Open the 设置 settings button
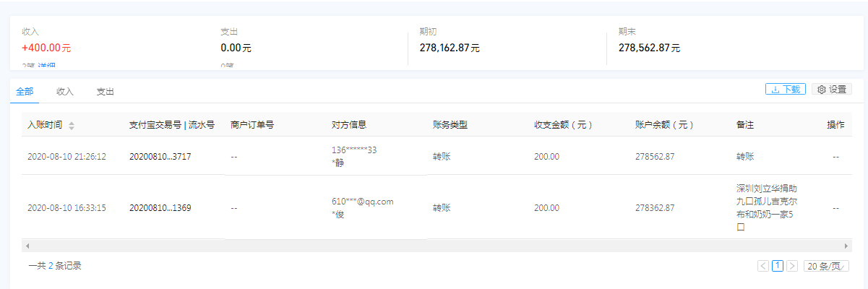The height and width of the screenshot is (289, 868). 830,90
